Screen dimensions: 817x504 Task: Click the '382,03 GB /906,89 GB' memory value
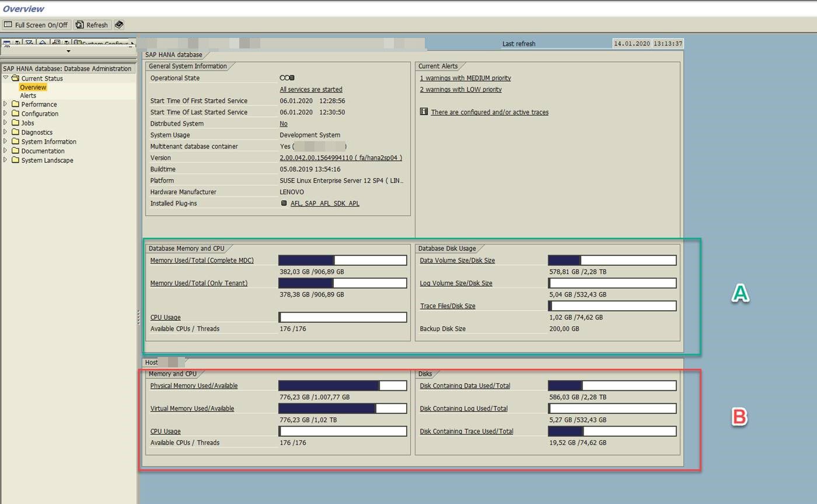(x=312, y=272)
